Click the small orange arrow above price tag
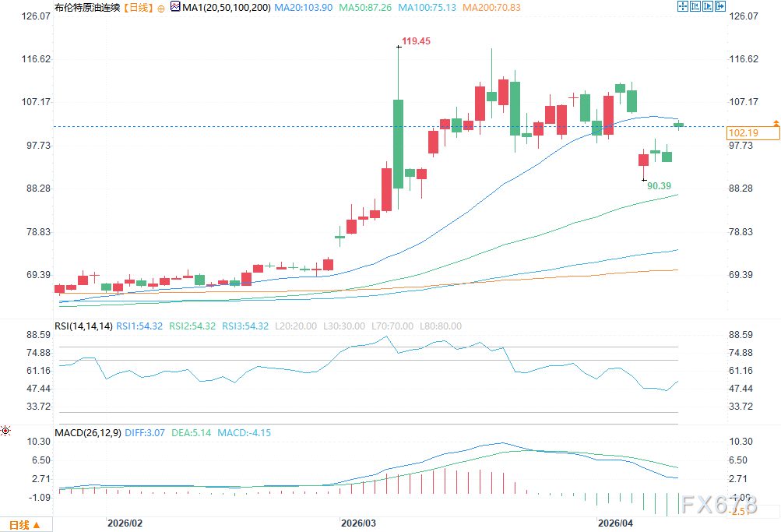This screenshot has width=781, height=532. point(776,122)
